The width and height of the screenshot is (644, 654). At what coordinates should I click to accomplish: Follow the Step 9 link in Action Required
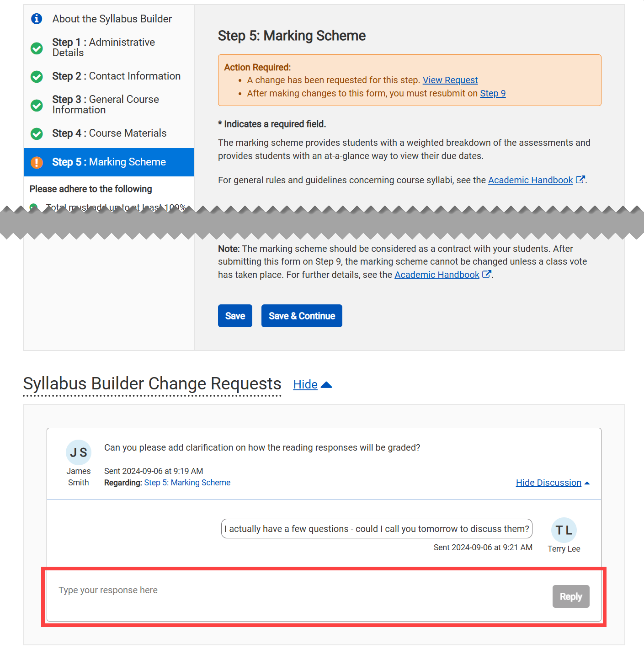[x=493, y=93]
